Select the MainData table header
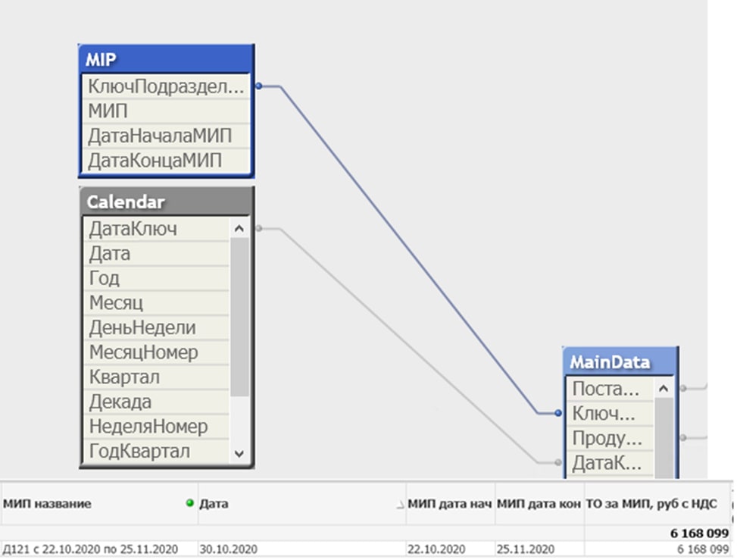The image size is (737, 560). 620,361
